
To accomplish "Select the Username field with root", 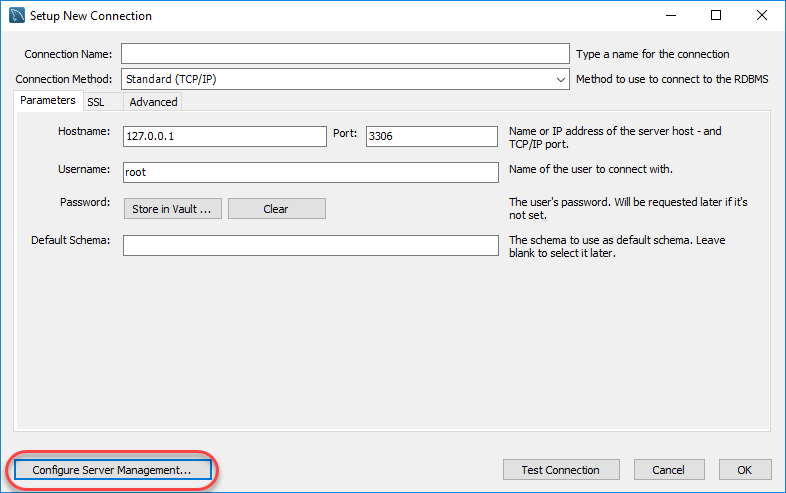I will click(x=310, y=172).
